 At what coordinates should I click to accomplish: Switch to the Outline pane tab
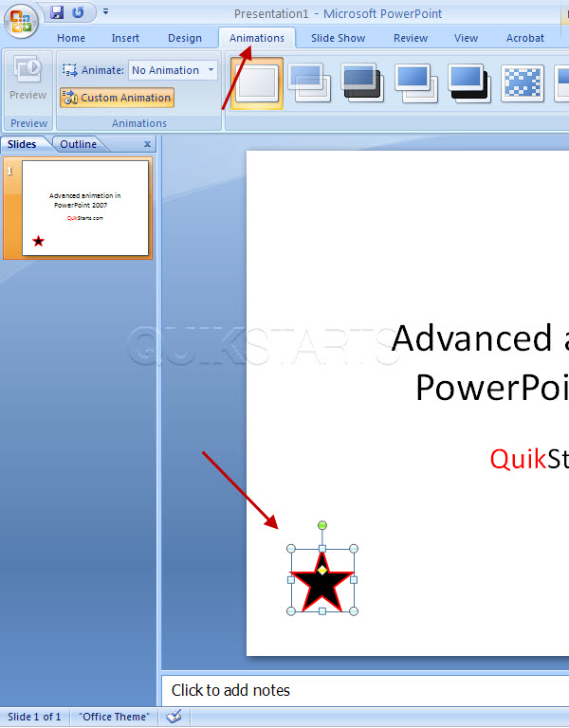click(x=78, y=144)
